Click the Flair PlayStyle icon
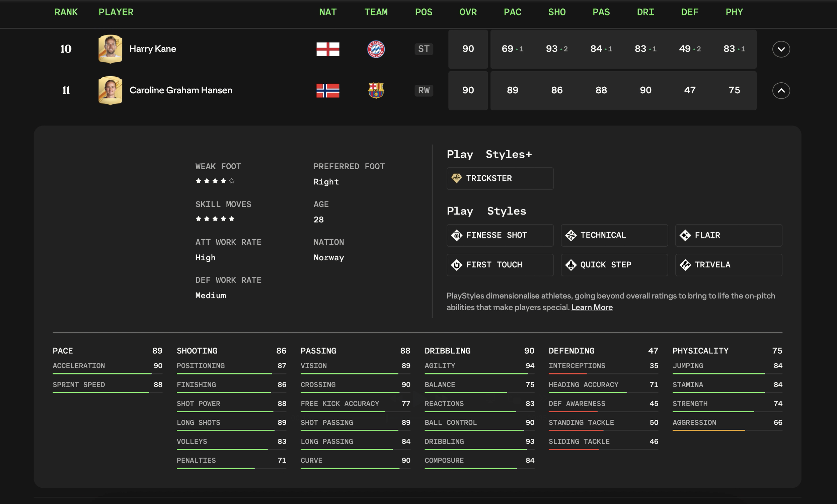This screenshot has width=837, height=504. click(x=685, y=235)
